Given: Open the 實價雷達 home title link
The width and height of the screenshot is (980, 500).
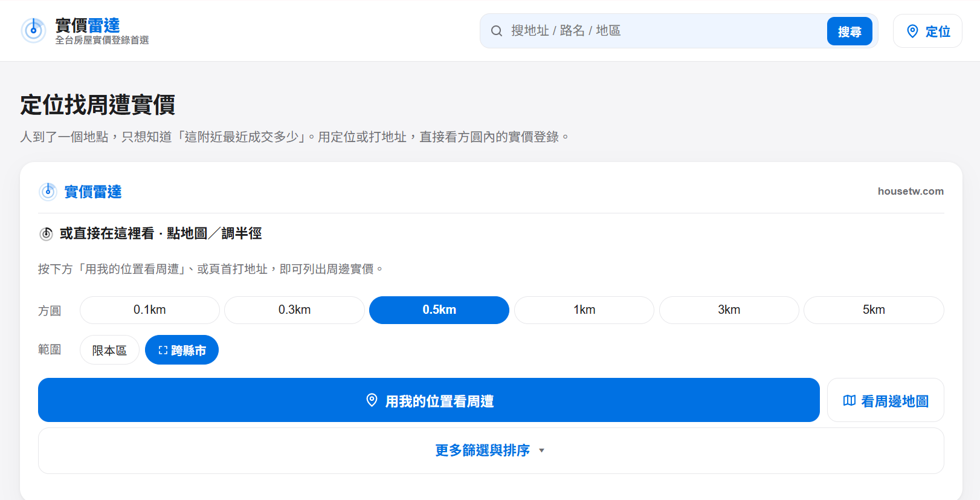Looking at the screenshot, I should pos(88,25).
